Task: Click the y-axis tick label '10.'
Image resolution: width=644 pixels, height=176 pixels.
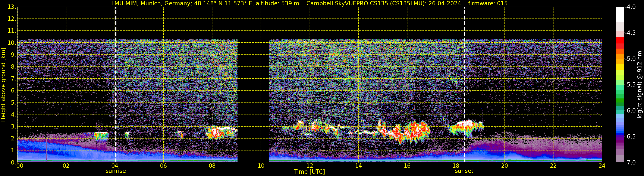Action: coord(12,43)
